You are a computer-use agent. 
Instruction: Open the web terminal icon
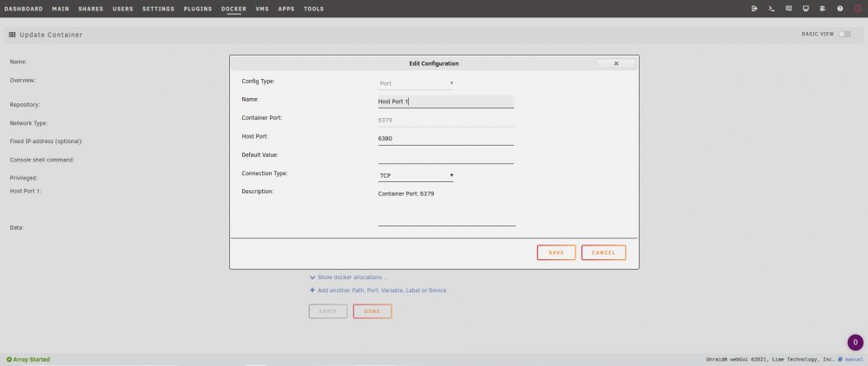coord(771,9)
